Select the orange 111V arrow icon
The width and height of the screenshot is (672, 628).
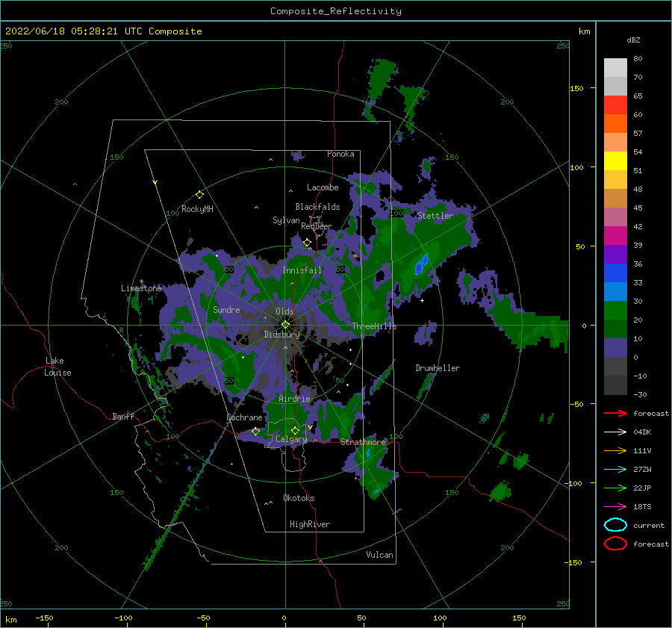point(615,450)
